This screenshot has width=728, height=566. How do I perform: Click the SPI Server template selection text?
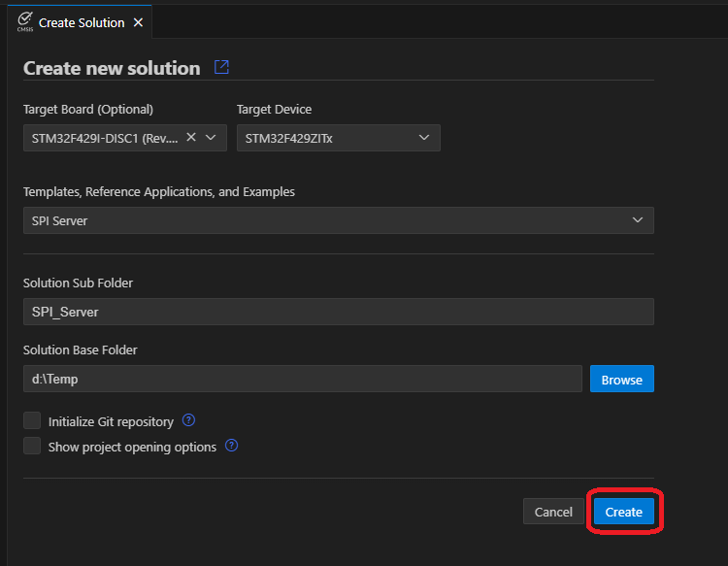[x=60, y=221]
